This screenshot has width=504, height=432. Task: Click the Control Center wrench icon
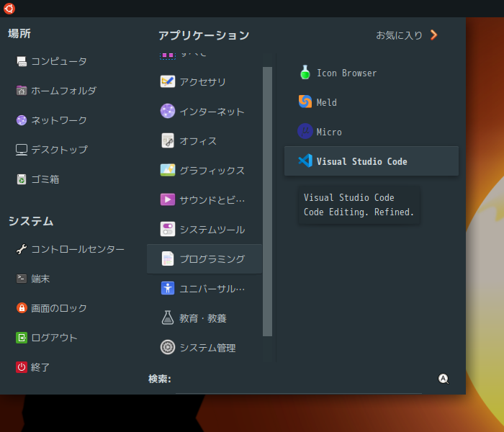(x=22, y=249)
